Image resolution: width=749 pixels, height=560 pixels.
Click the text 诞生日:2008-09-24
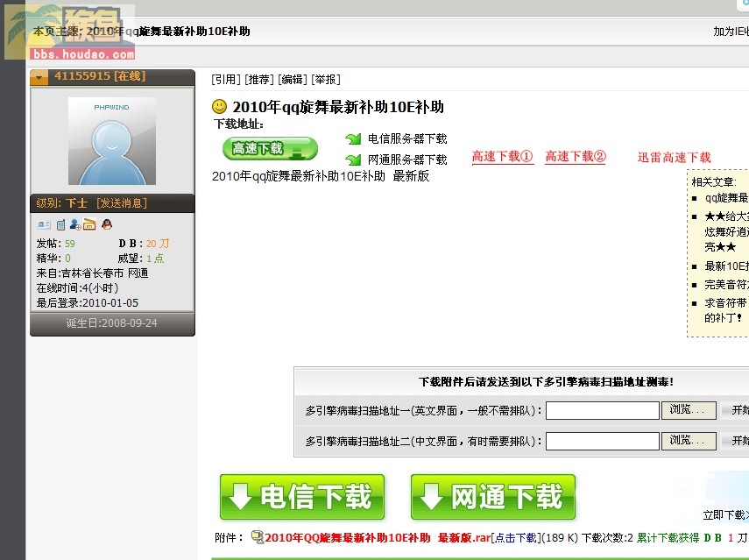click(x=112, y=323)
